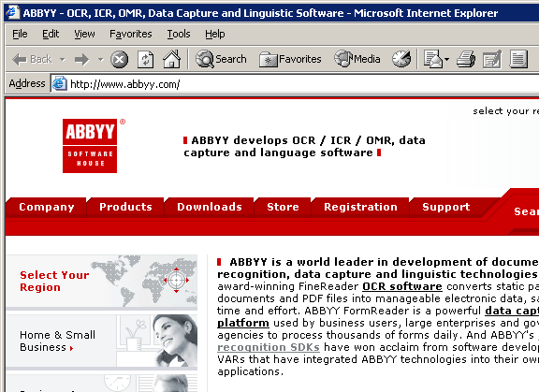This screenshot has width=539, height=392.
Task: Click the Mail envelope toolbar icon
Action: point(432,59)
